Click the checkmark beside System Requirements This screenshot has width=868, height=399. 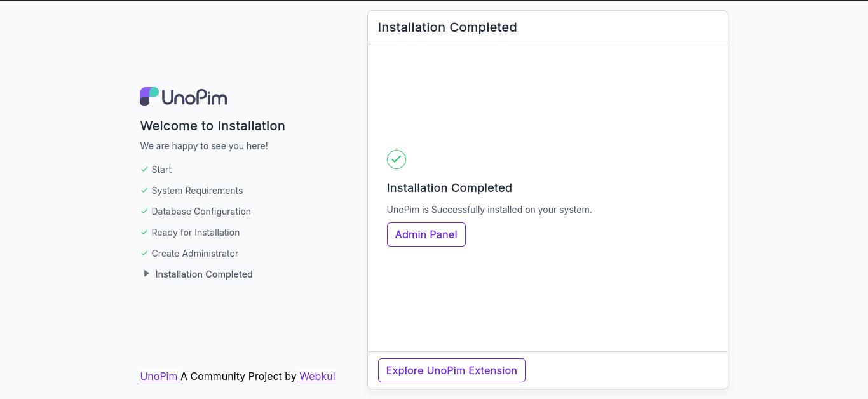pyautogui.click(x=144, y=191)
